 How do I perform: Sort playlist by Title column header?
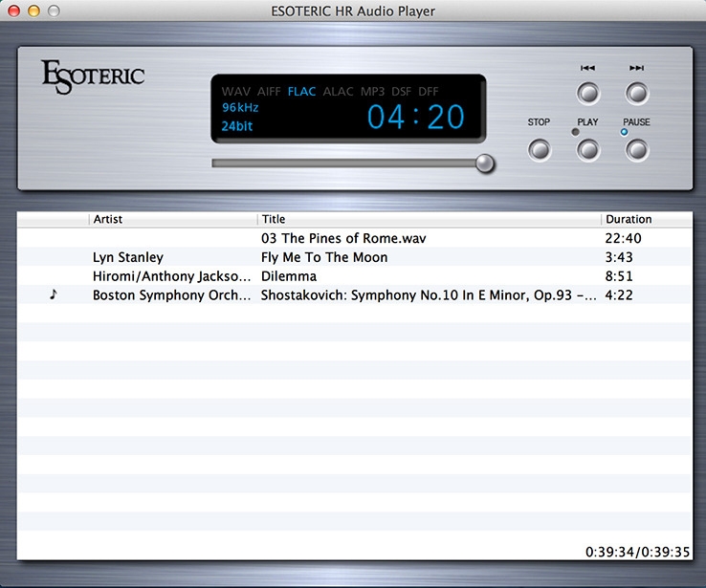tap(429, 219)
